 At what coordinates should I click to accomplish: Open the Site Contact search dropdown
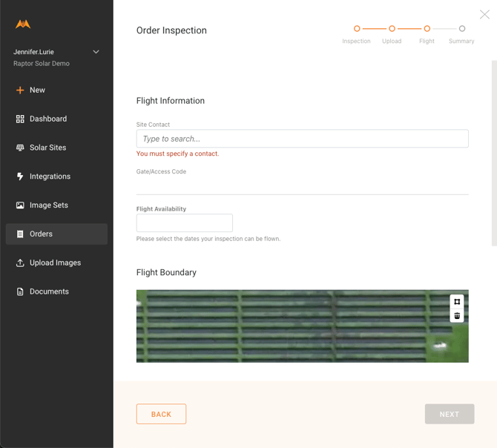tap(302, 139)
